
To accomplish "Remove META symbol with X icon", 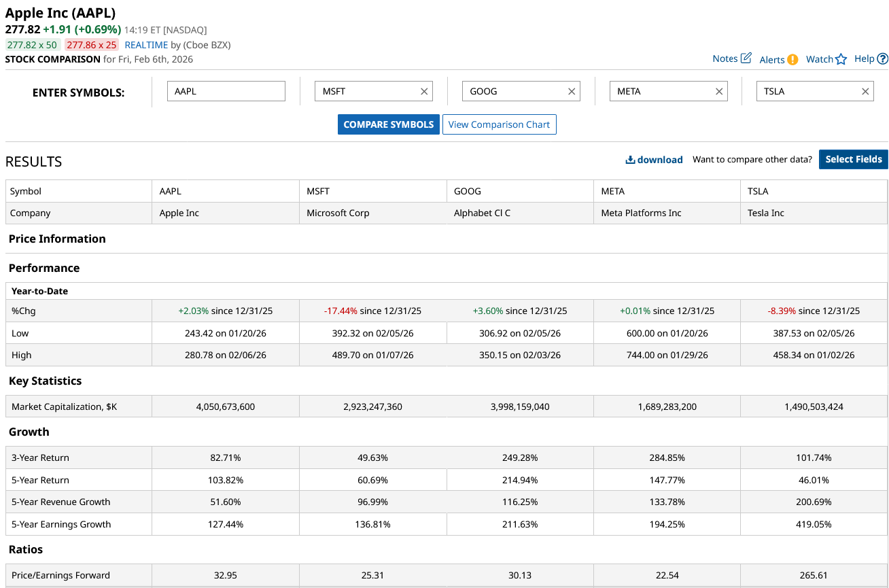I will (719, 91).
